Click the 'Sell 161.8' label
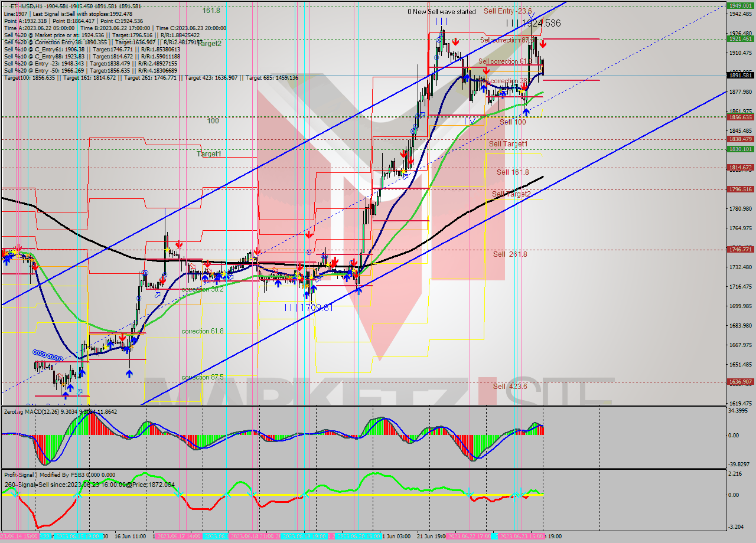The width and height of the screenshot is (756, 543). tap(513, 172)
